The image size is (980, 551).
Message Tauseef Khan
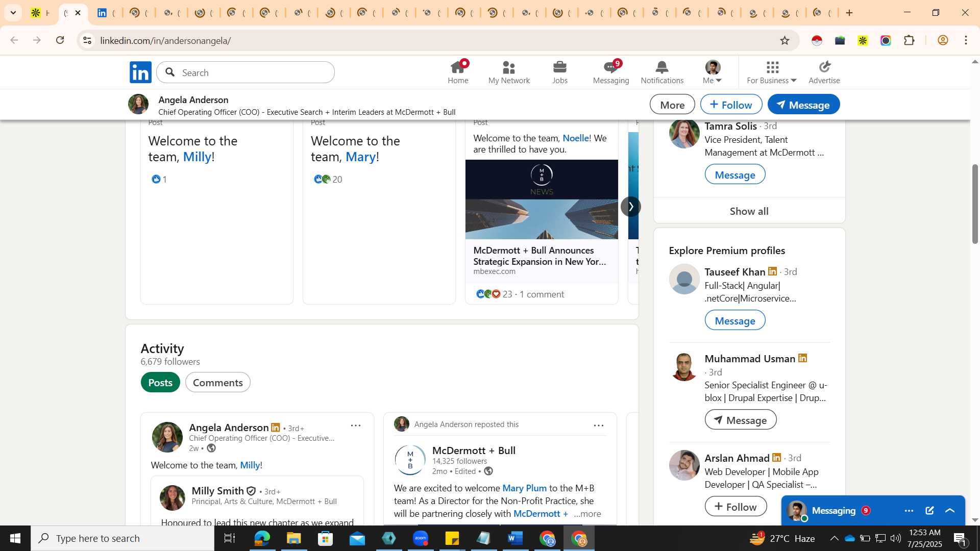(734, 320)
